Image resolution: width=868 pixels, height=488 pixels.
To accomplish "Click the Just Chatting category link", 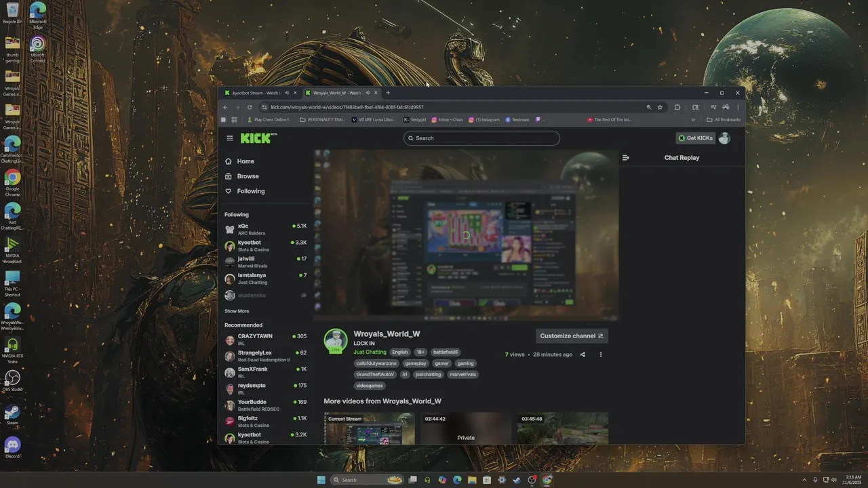I will pyautogui.click(x=370, y=352).
